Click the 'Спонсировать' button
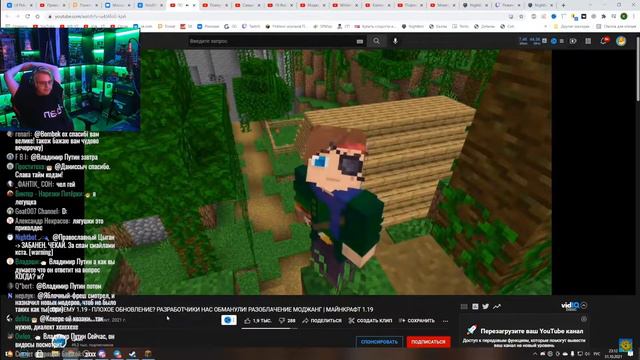 click(379, 342)
